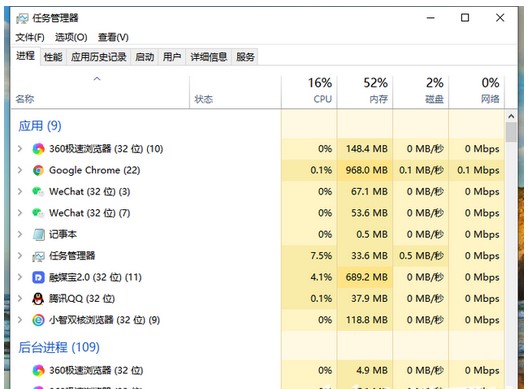Select the 应用 (9) group header
The image size is (529, 389).
coord(40,126)
